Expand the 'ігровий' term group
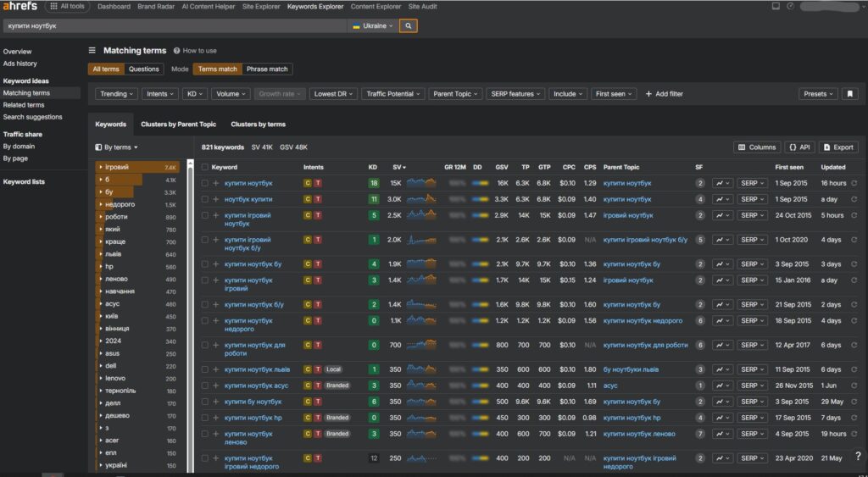This screenshot has height=477, width=868. (x=100, y=168)
